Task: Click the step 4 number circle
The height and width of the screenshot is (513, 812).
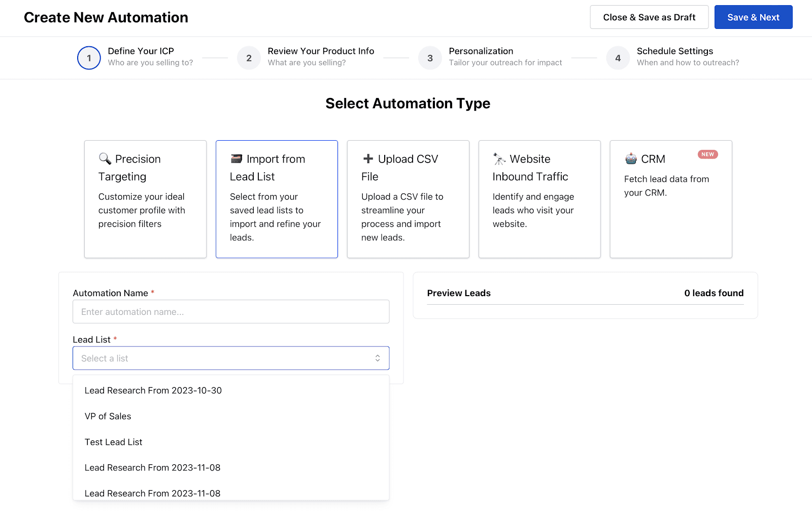Action: coord(618,58)
